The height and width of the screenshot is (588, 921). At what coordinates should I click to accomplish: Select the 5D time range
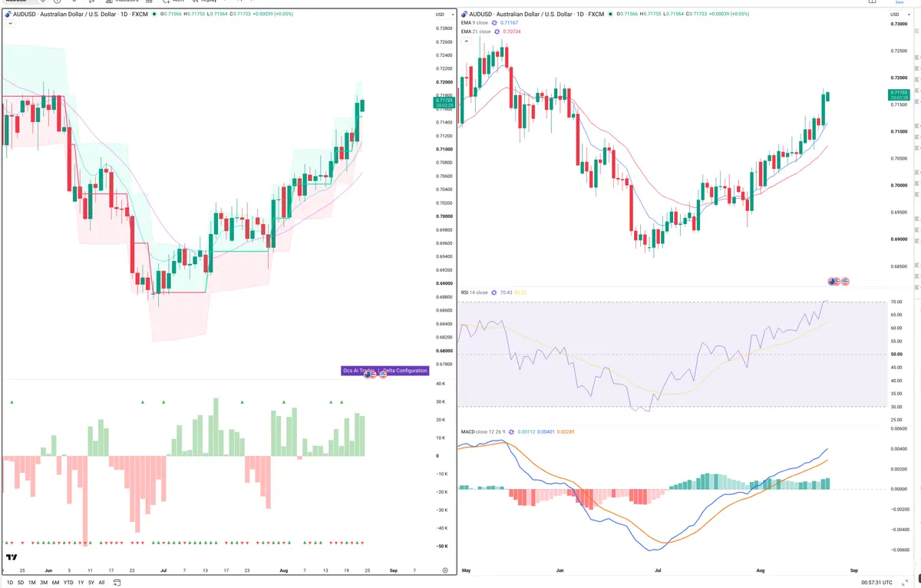21,583
